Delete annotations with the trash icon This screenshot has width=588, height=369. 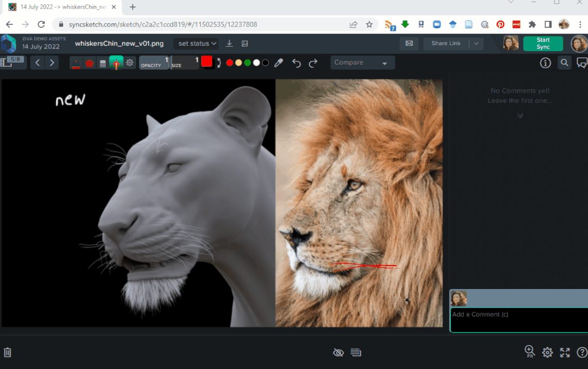coord(8,352)
